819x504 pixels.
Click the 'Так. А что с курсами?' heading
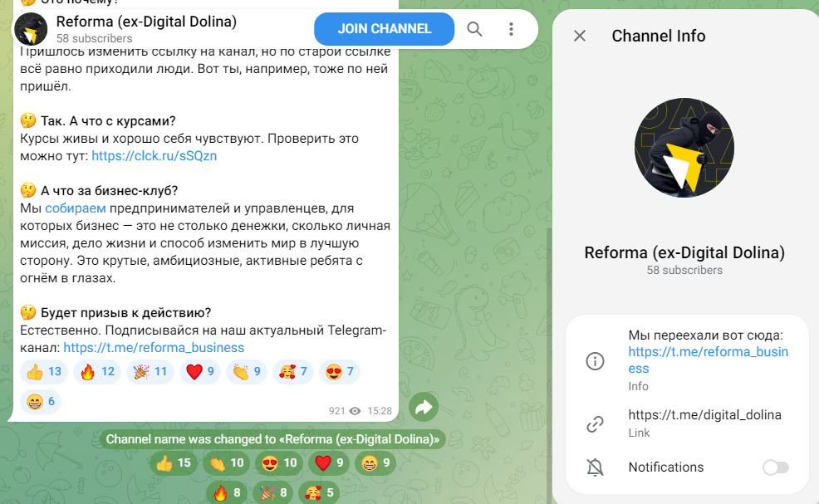tap(108, 121)
